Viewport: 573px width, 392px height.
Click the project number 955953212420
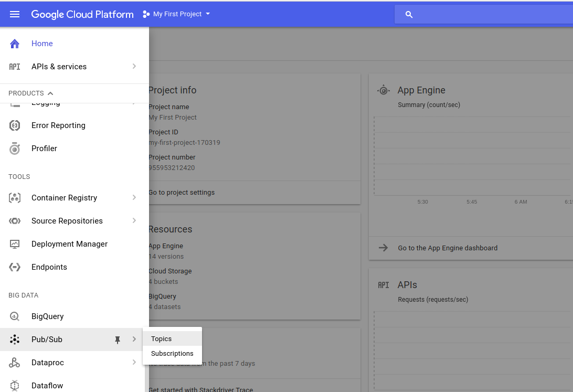pyautogui.click(x=172, y=168)
